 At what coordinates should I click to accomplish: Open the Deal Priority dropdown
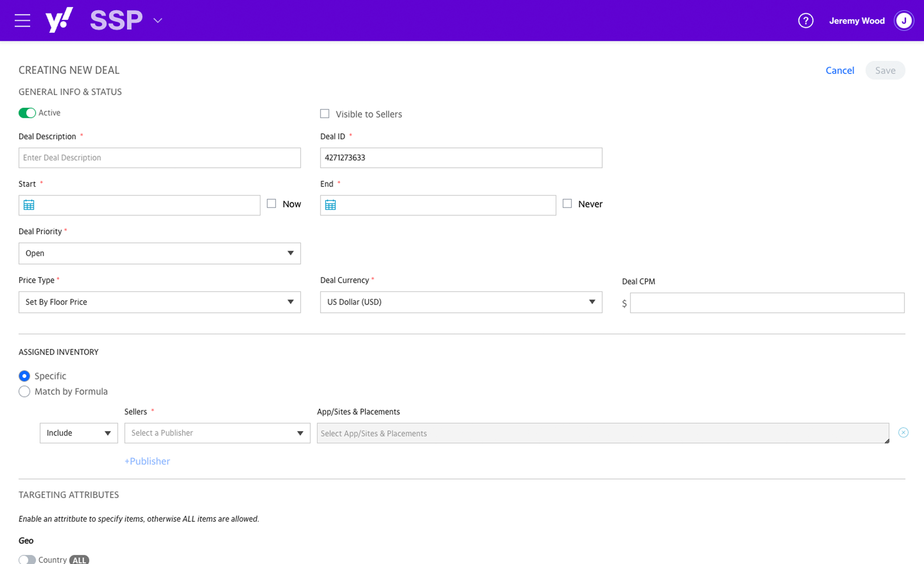(159, 254)
